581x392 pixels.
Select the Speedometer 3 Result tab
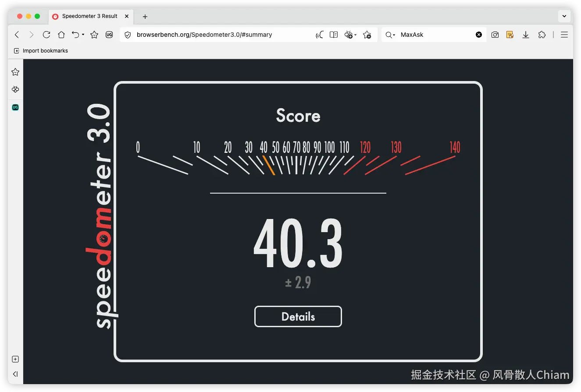coord(90,16)
